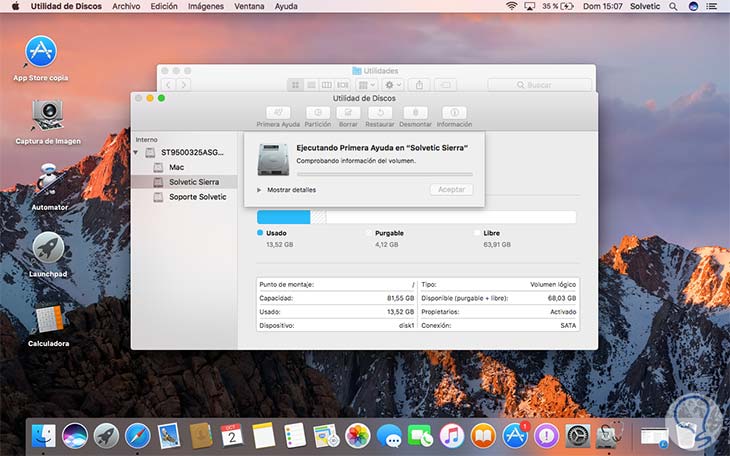Click the disk usage capacity bar
The height and width of the screenshot is (456, 730).
[417, 217]
